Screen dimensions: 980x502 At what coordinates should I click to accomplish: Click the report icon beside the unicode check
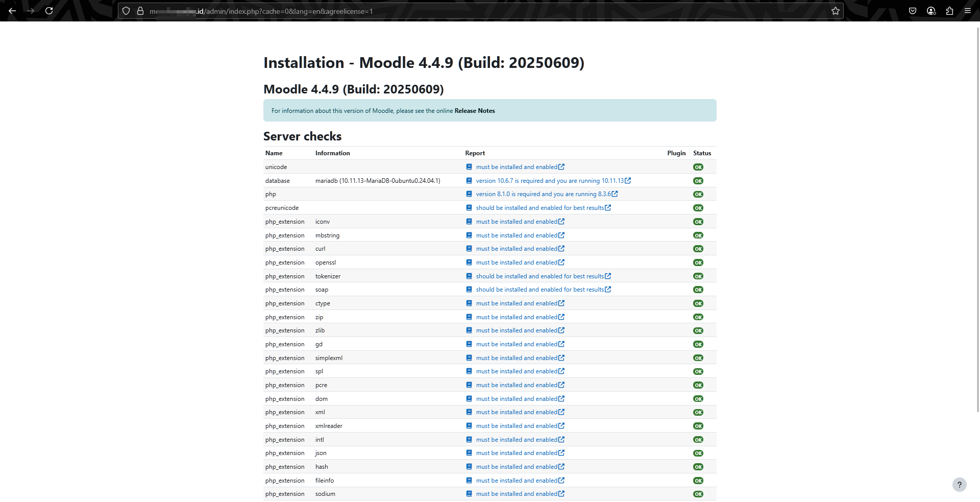click(469, 166)
